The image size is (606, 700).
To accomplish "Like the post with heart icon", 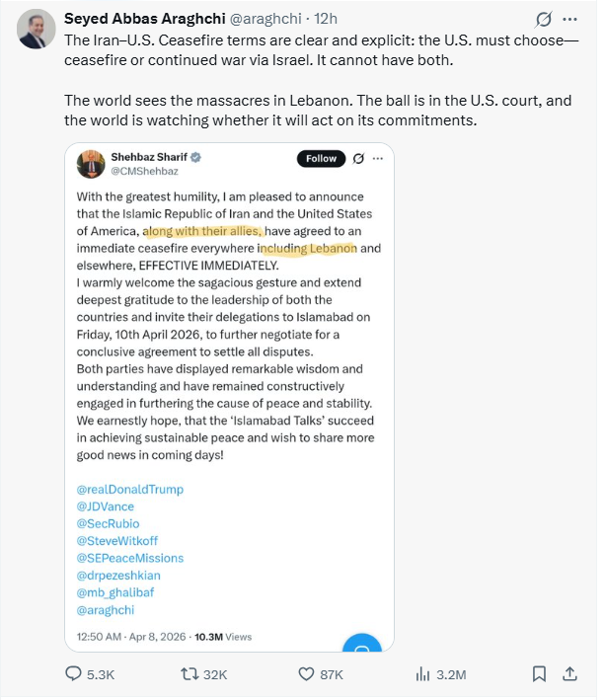I will (x=307, y=674).
